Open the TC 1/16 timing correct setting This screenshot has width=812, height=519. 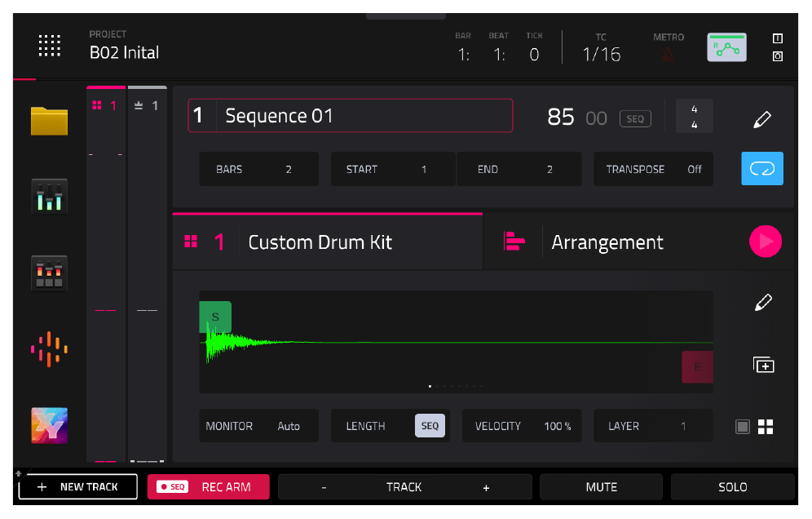click(601, 54)
